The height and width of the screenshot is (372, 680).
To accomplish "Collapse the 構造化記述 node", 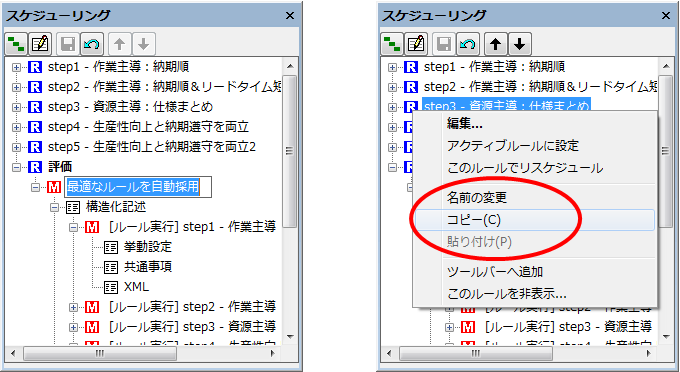I will (54, 208).
